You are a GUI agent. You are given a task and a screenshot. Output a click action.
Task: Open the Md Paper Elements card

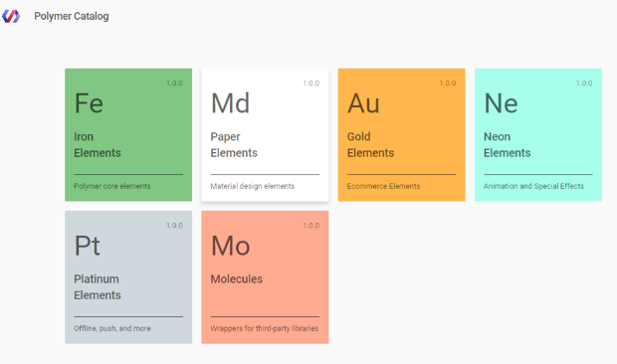(x=265, y=135)
